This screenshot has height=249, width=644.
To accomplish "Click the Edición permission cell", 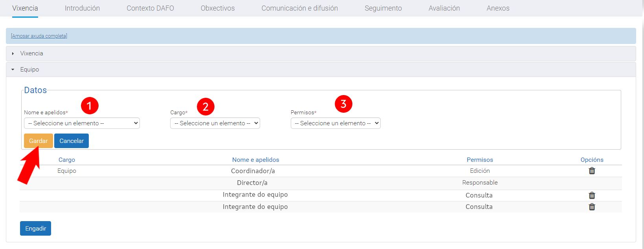I will tap(480, 171).
